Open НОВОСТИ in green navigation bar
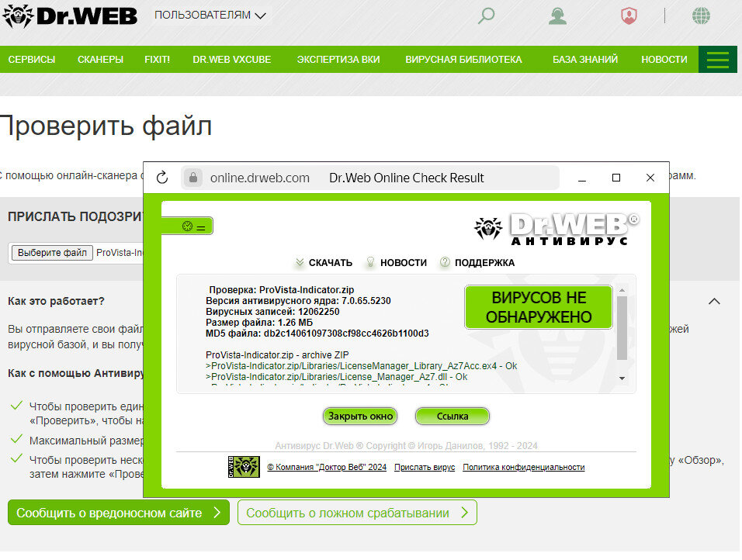742x560 pixels. pos(664,60)
